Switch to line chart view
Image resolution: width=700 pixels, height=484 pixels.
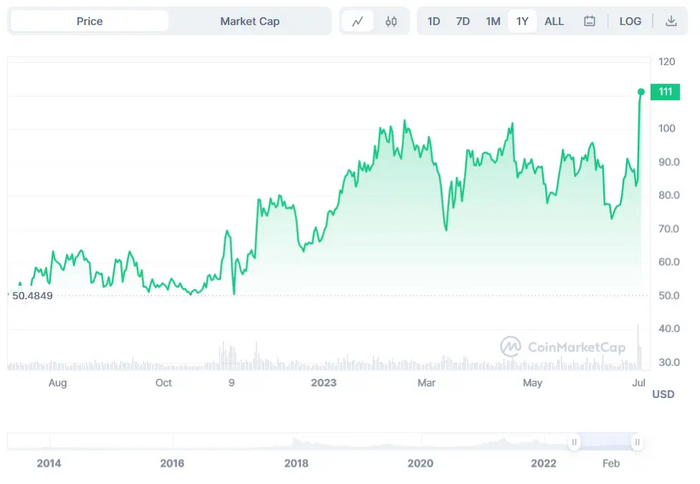pos(357,21)
